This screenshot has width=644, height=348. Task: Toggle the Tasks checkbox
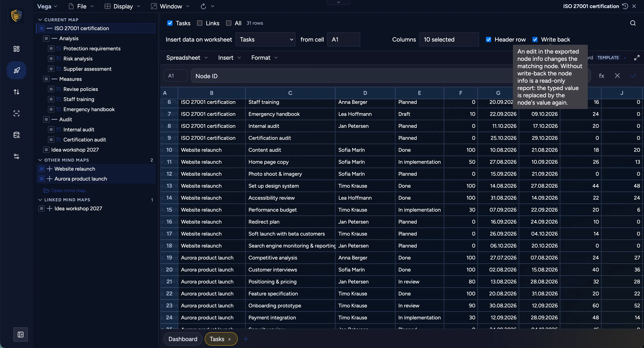pyautogui.click(x=170, y=23)
